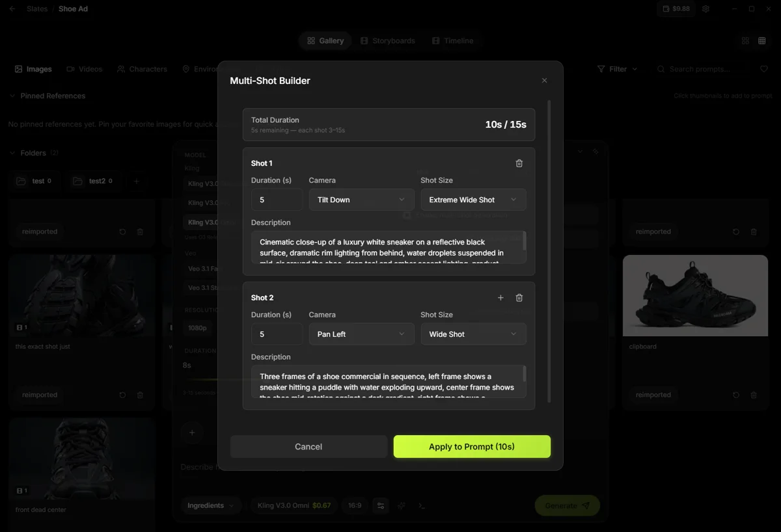This screenshot has height=532, width=781.
Task: Click the plus icon on Shot 2
Action: coord(500,298)
